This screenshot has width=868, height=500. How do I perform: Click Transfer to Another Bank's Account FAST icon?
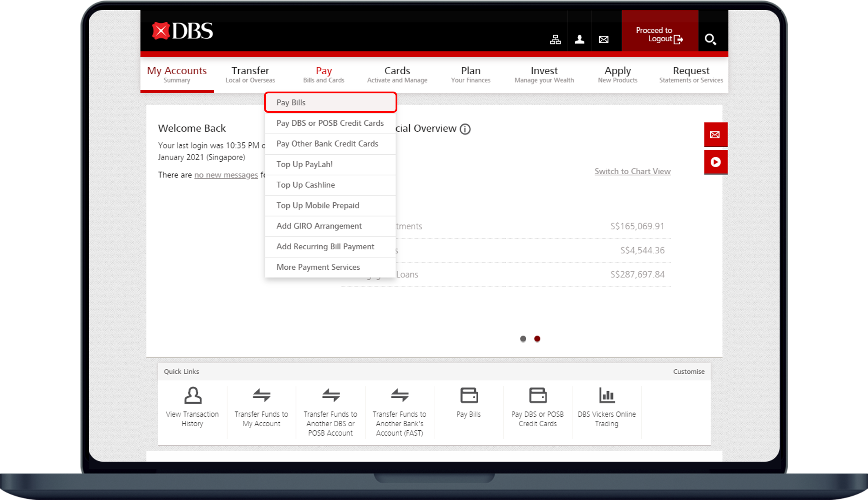[400, 395]
